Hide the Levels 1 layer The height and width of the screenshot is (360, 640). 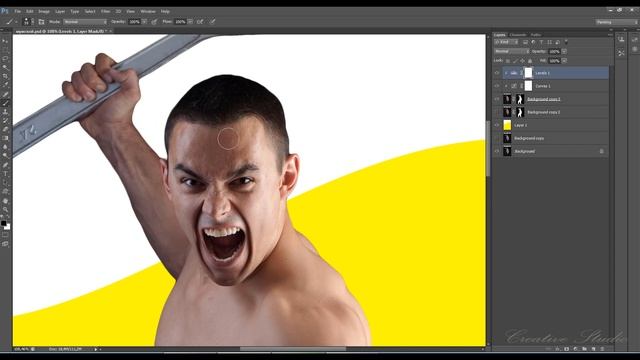coord(497,73)
